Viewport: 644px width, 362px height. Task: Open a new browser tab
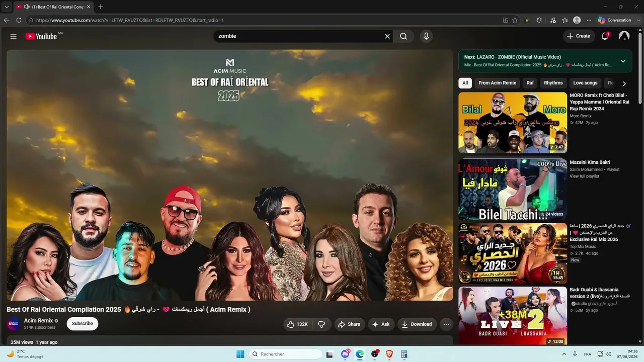[x=101, y=7]
